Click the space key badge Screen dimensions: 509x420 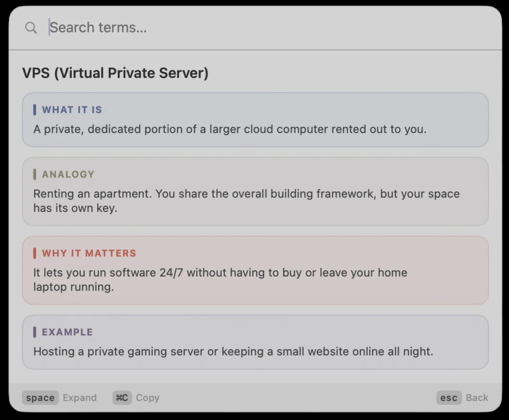40,398
